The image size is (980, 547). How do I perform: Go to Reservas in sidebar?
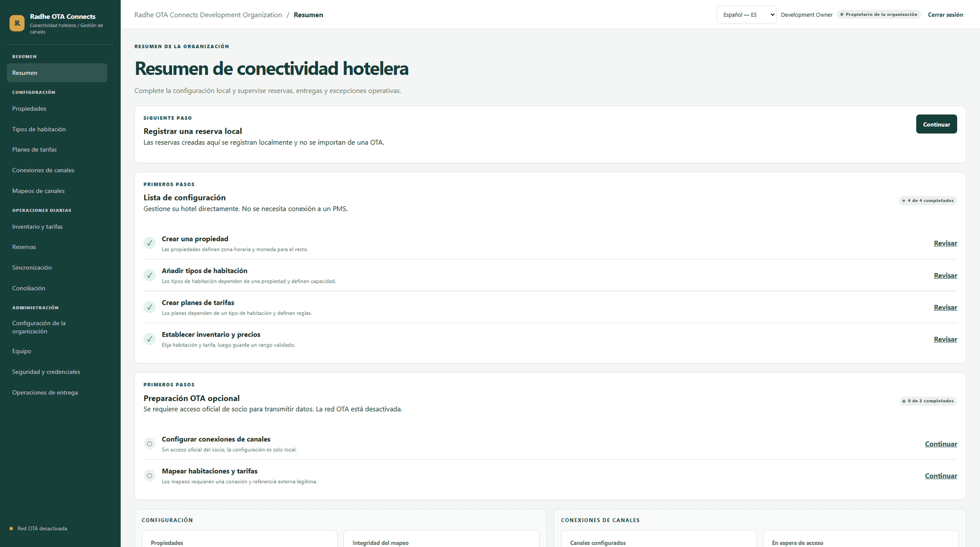click(57, 247)
